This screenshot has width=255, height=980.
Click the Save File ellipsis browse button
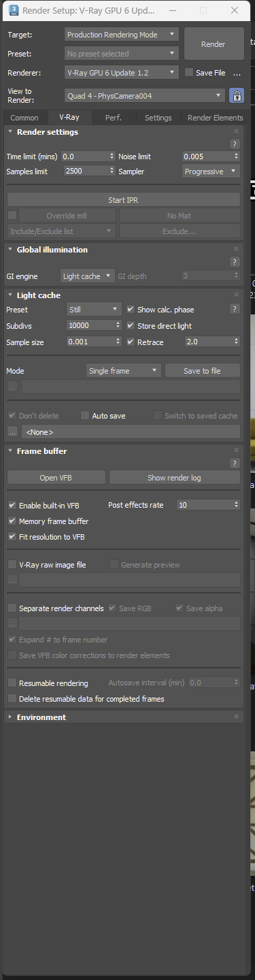tap(237, 73)
